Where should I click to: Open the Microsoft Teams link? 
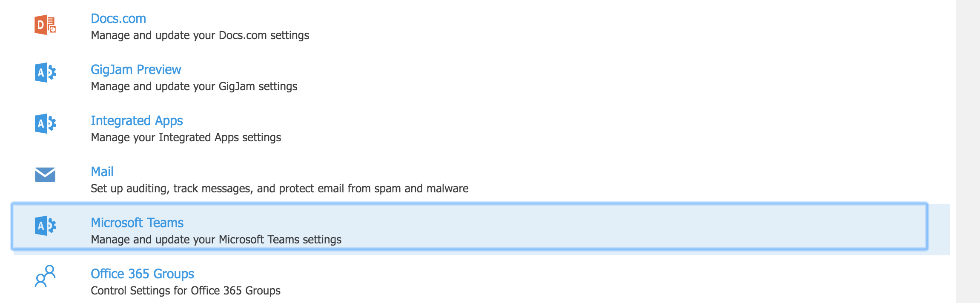click(x=137, y=223)
